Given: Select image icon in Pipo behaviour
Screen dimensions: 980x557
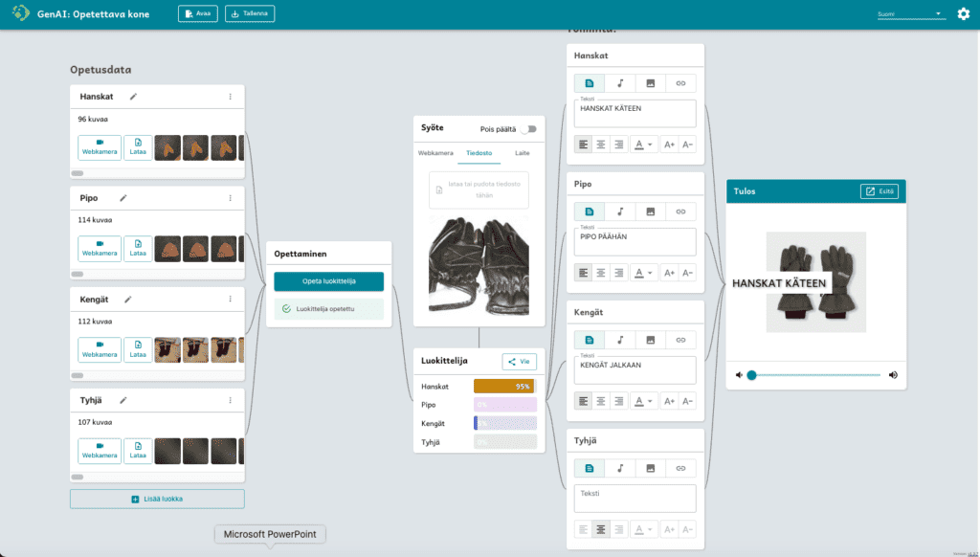Looking at the screenshot, I should pos(650,212).
